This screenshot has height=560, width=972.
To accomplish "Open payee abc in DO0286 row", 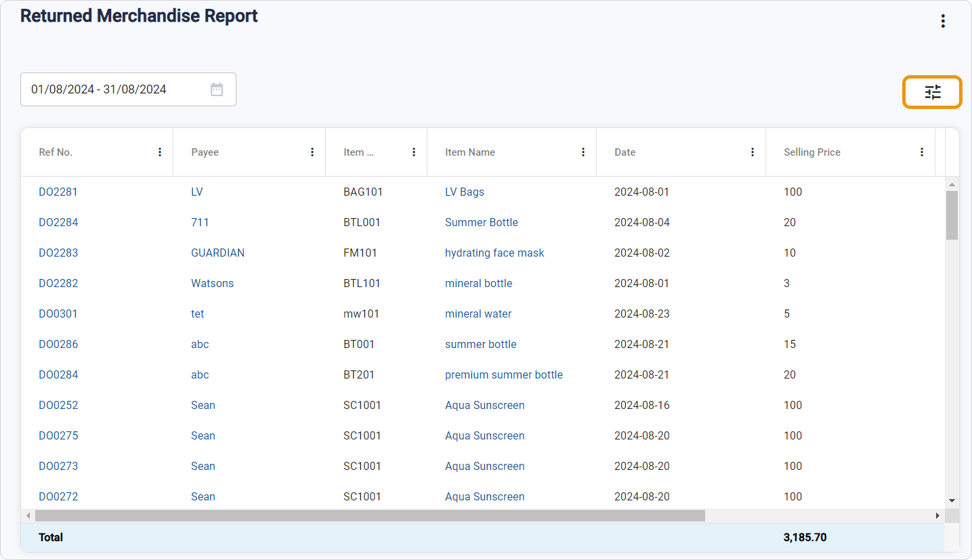I will pos(200,344).
